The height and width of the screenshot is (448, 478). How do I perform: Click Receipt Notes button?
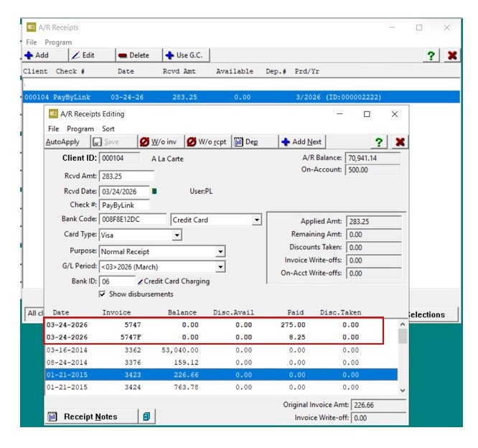tap(91, 416)
